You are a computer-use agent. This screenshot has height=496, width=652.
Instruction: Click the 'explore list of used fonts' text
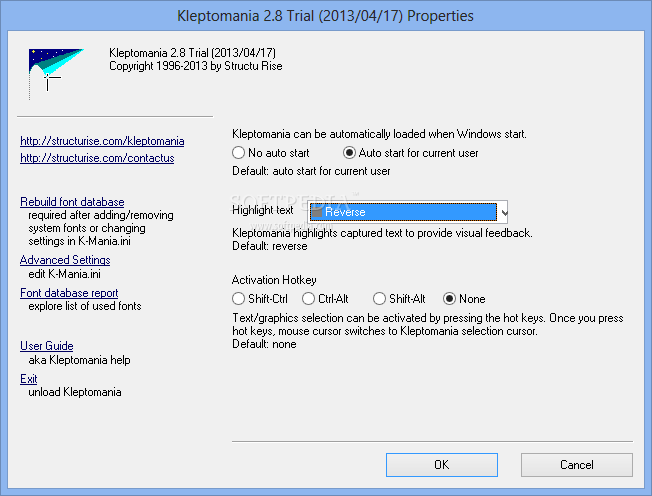tap(85, 306)
